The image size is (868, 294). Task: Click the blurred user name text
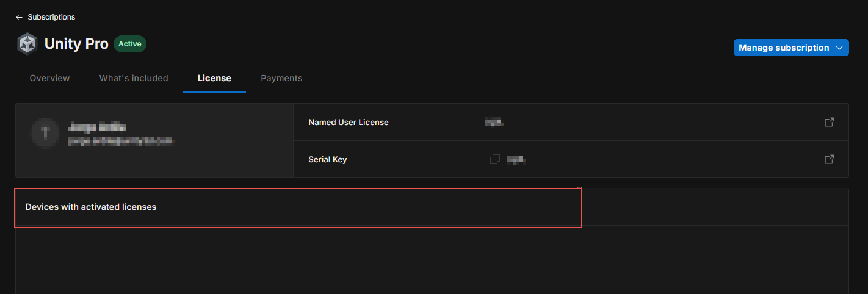click(x=98, y=127)
